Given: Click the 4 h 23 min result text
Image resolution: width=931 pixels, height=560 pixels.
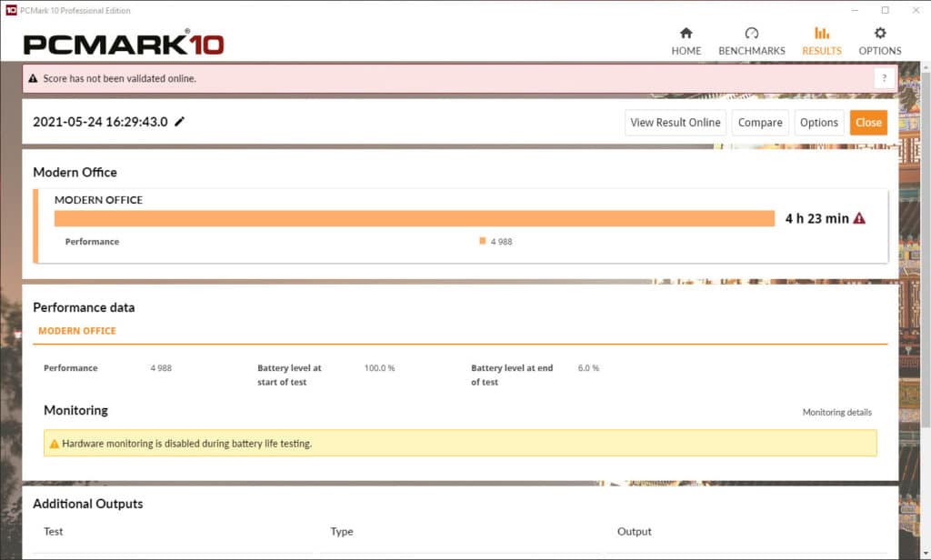Looking at the screenshot, I should (817, 218).
